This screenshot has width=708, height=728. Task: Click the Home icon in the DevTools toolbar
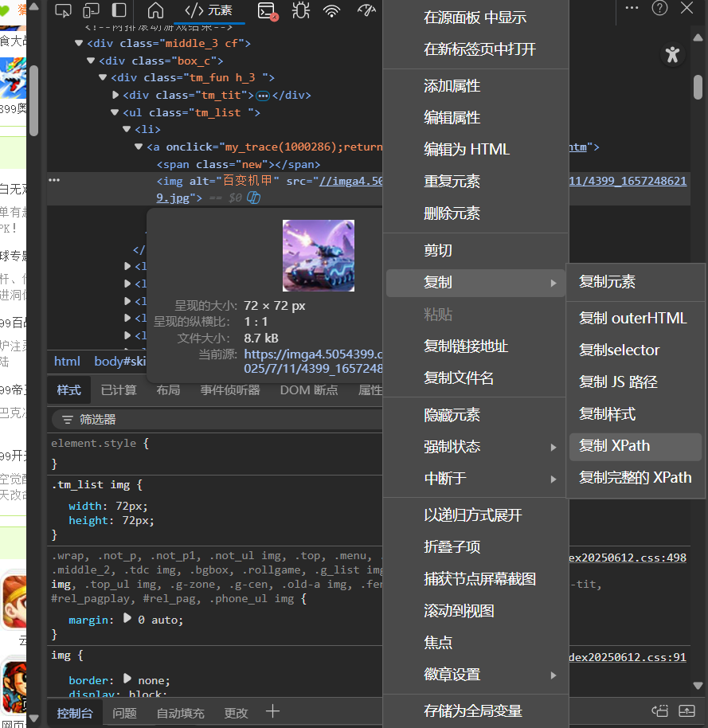pyautogui.click(x=155, y=11)
